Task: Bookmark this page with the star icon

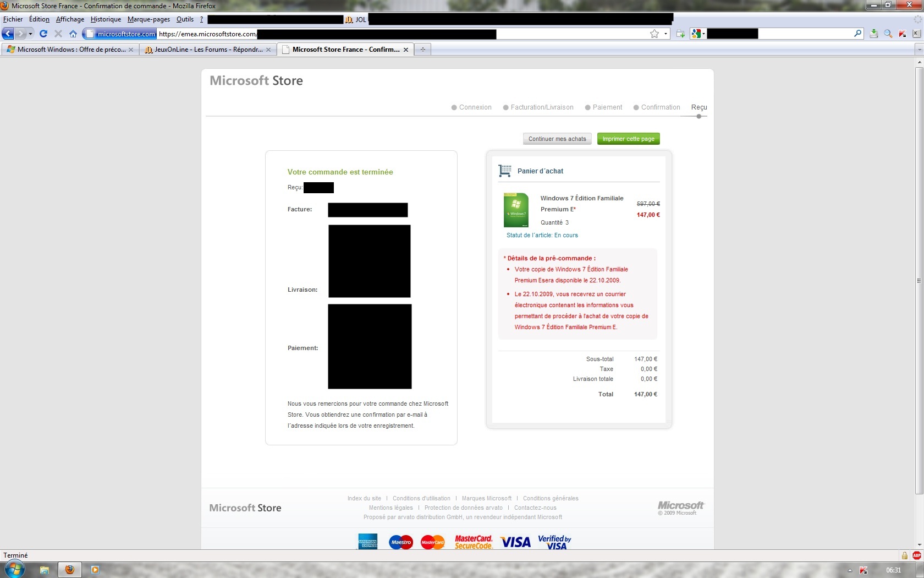Action: [654, 34]
